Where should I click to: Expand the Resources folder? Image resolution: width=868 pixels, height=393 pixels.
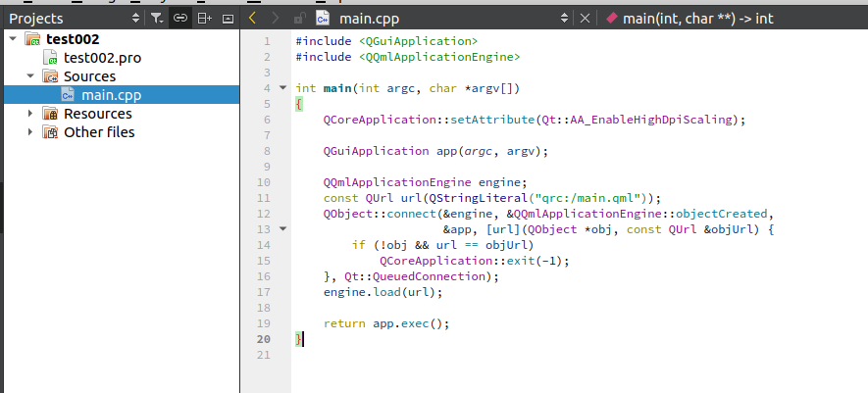coord(30,114)
